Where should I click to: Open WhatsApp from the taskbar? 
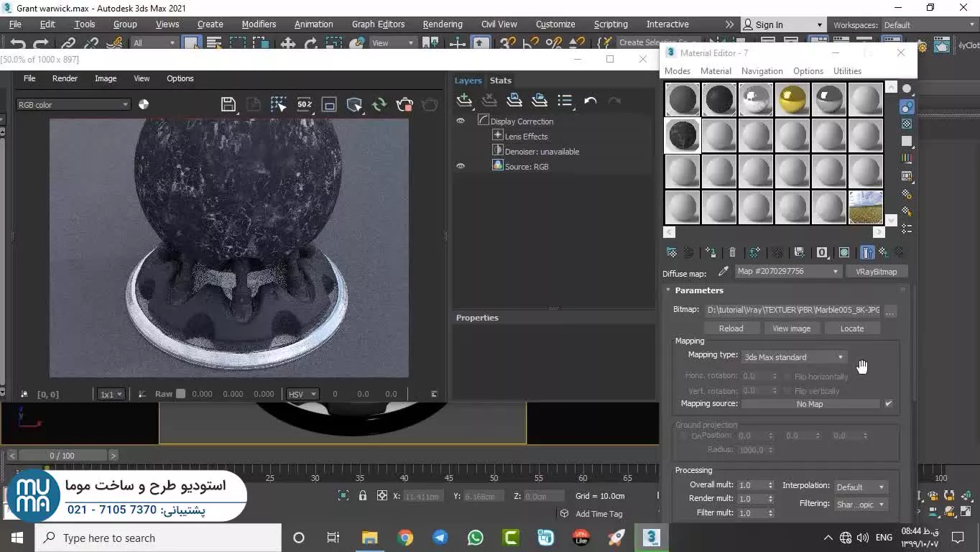click(x=476, y=538)
